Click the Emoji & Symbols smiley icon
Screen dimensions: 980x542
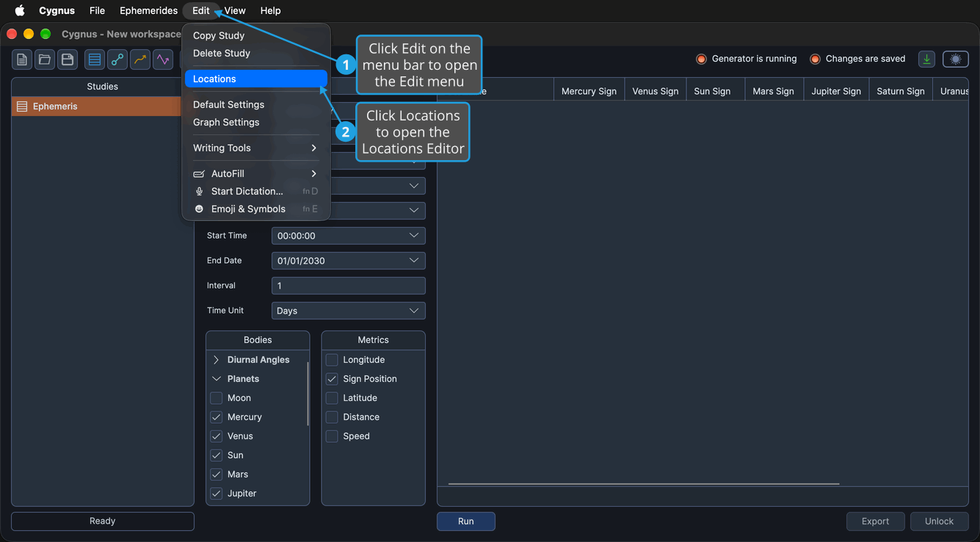[199, 209]
